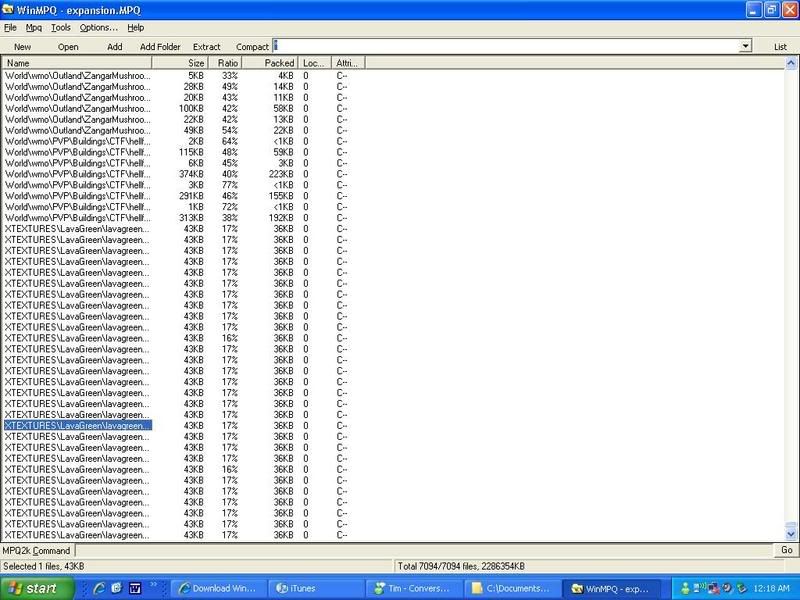The image size is (800, 600).
Task: Open the File menu
Action: (10, 28)
